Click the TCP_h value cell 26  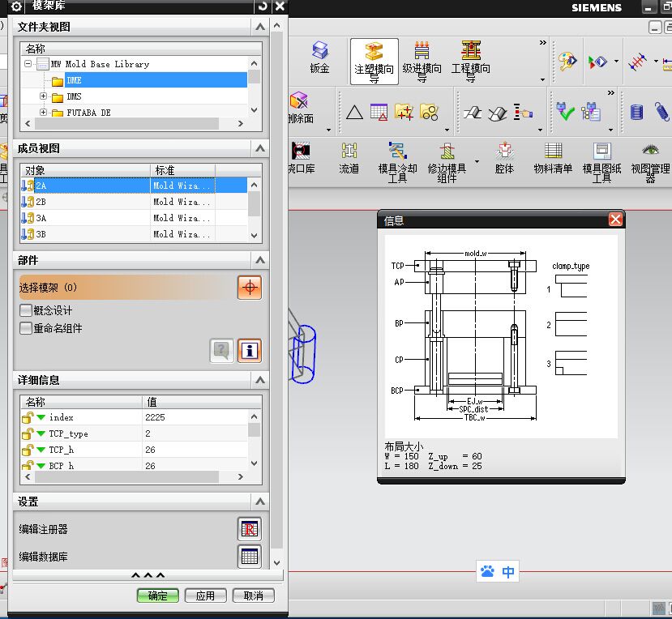coord(195,450)
